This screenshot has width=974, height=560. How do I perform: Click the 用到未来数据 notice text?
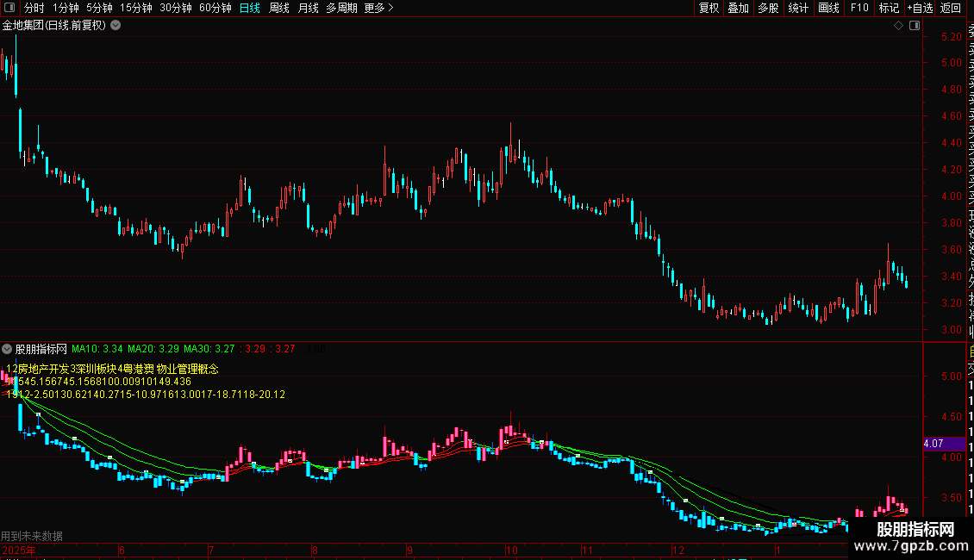point(32,536)
